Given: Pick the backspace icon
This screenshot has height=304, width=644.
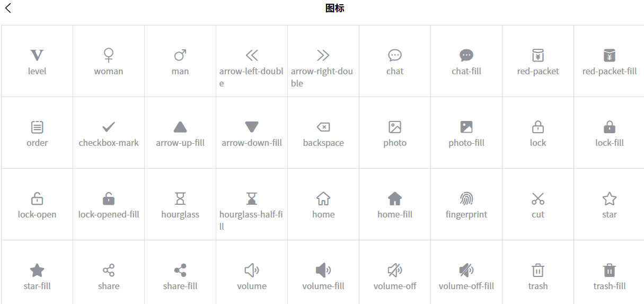Looking at the screenshot, I should coord(323,127).
